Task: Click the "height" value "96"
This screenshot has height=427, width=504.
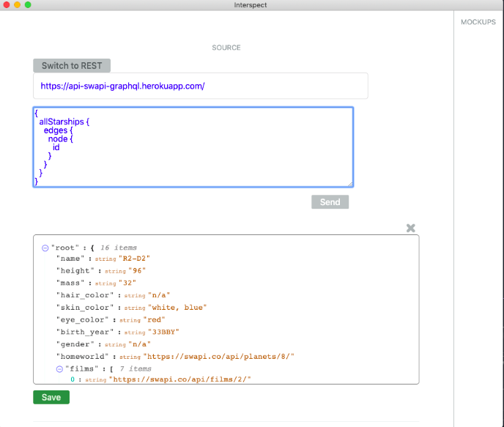Action: pos(137,270)
